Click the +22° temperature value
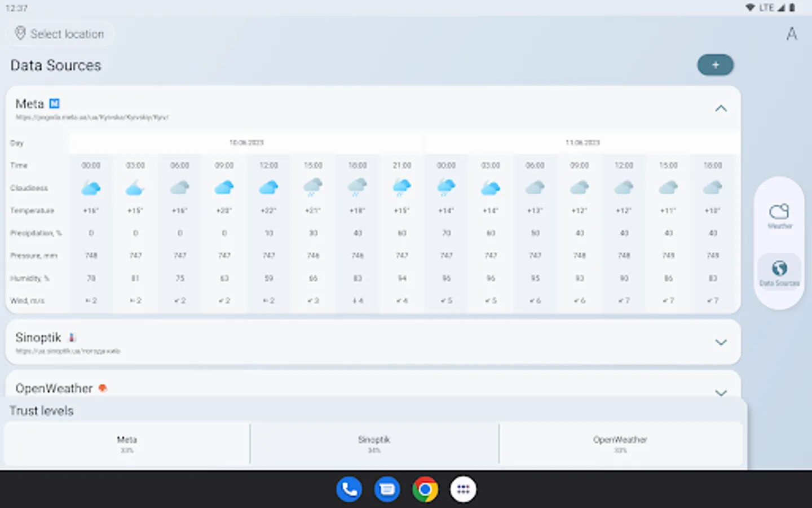Image resolution: width=812 pixels, height=508 pixels. tap(268, 211)
